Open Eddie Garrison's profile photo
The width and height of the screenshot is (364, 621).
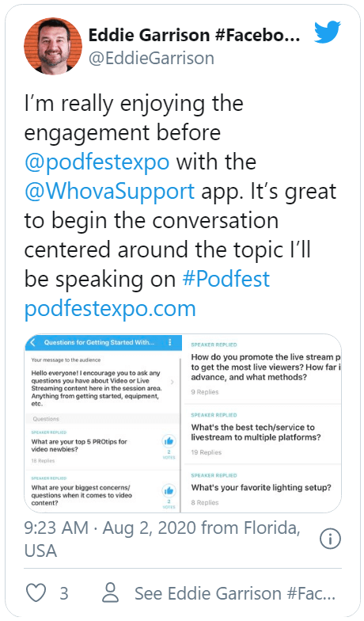[x=53, y=46]
